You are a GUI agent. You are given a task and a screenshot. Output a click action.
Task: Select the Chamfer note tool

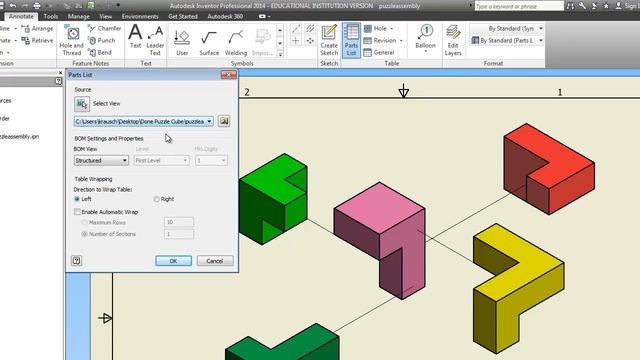[x=105, y=28]
